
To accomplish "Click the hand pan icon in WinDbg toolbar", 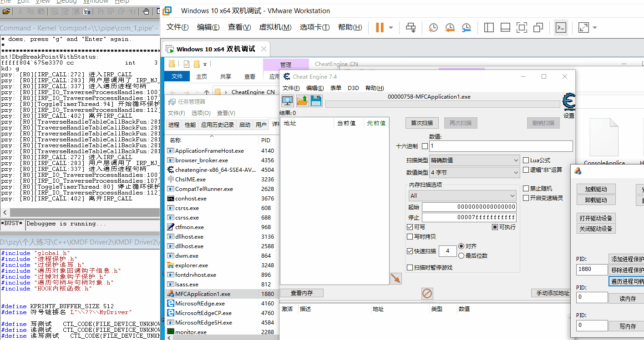I will pos(146,12).
